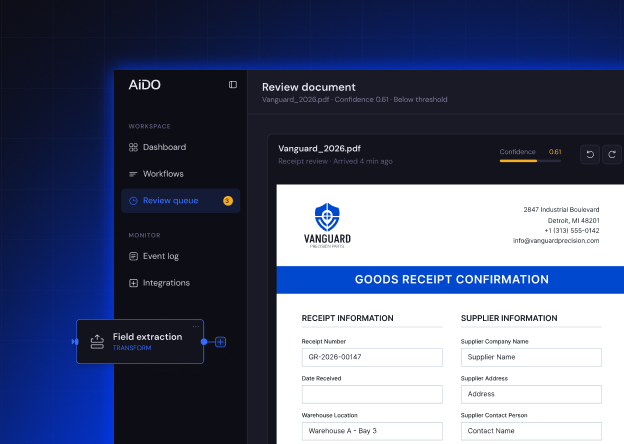The height and width of the screenshot is (444, 624).
Task: Redo with the clockwise arrow button
Action: pos(612,154)
